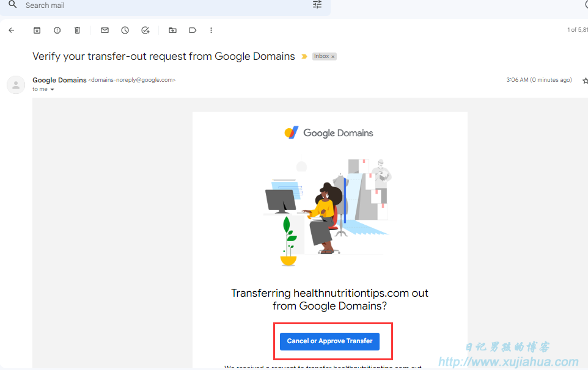Viewport: 588px width, 370px height.
Task: Go back to inbox with back arrow
Action: [x=12, y=31]
